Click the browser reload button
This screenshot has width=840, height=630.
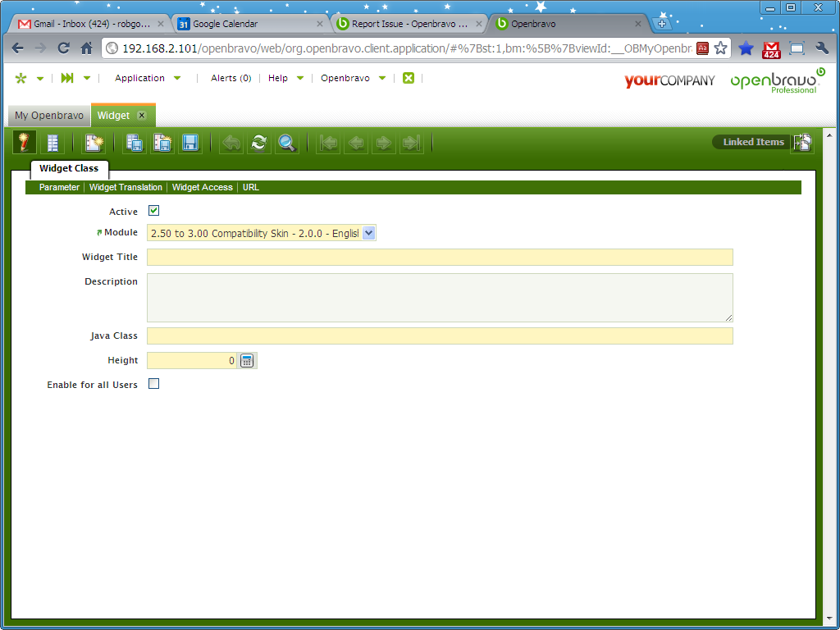64,48
